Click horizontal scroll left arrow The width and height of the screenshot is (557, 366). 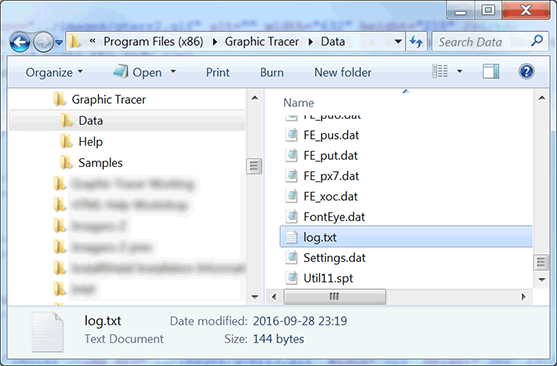click(x=274, y=297)
